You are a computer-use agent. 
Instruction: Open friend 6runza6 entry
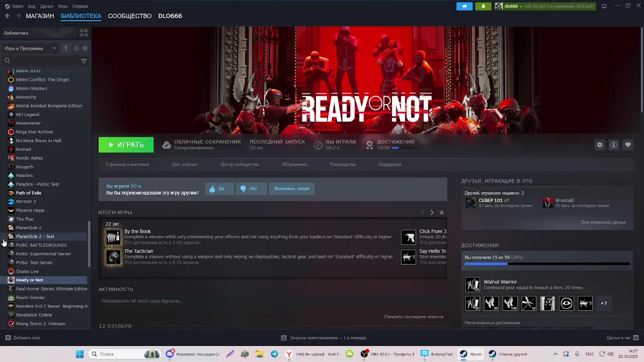pos(577,203)
